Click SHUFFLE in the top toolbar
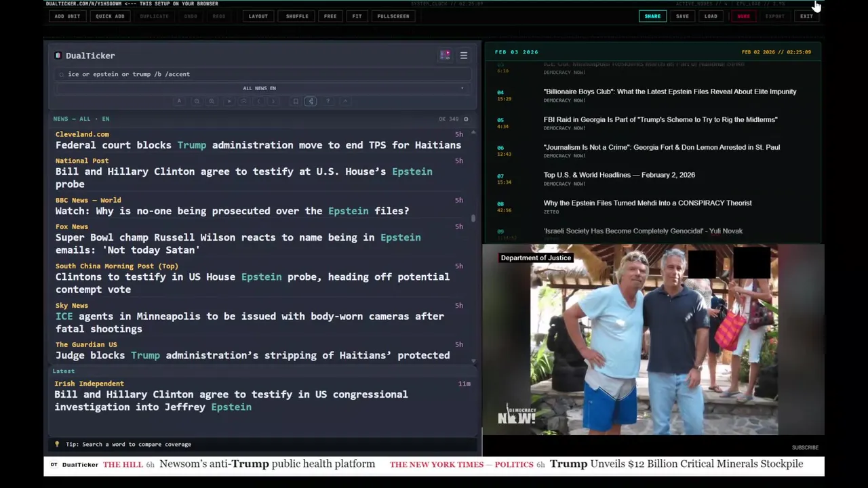Image resolution: width=868 pixels, height=488 pixels. (297, 16)
